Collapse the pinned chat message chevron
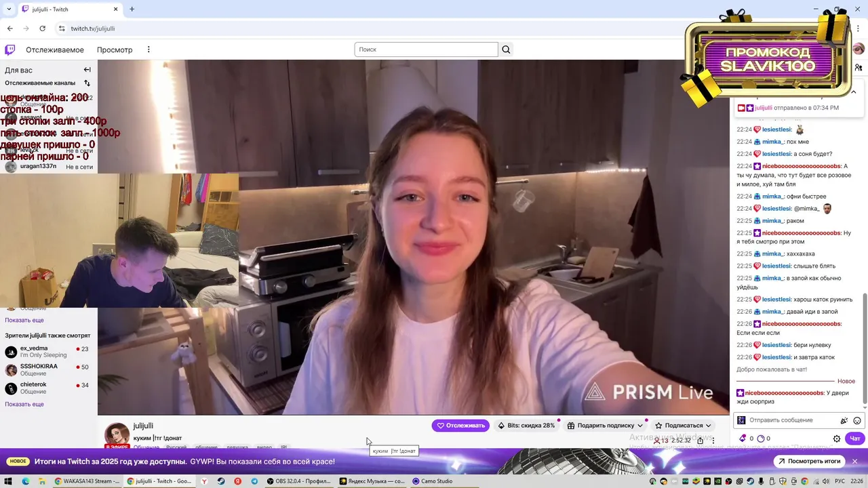Image resolution: width=868 pixels, height=488 pixels. (x=853, y=91)
